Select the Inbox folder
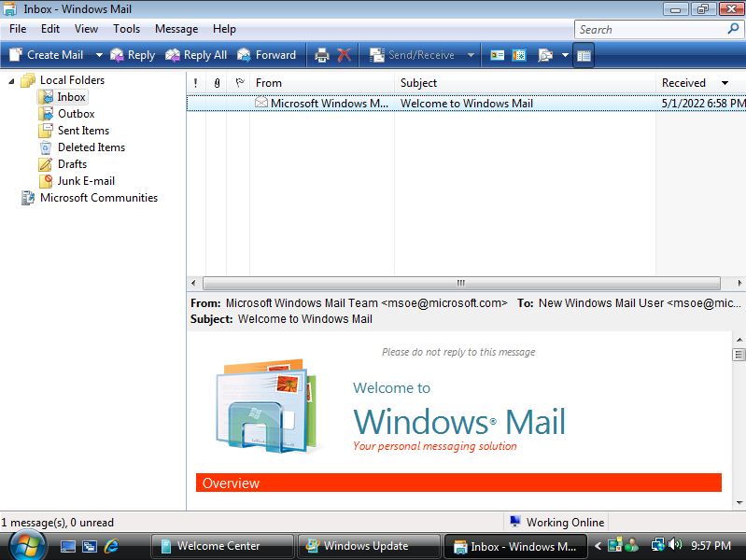746x560 pixels. (71, 97)
